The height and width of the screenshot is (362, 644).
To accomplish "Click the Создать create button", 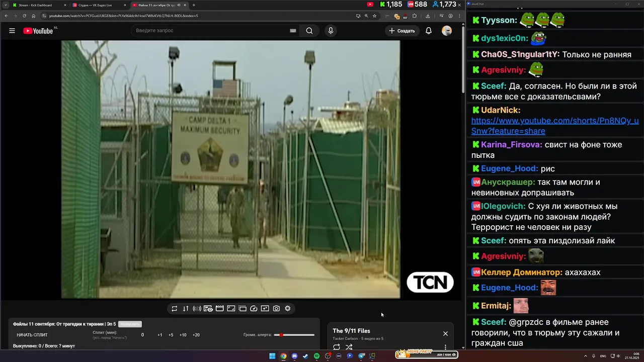I will point(401,31).
